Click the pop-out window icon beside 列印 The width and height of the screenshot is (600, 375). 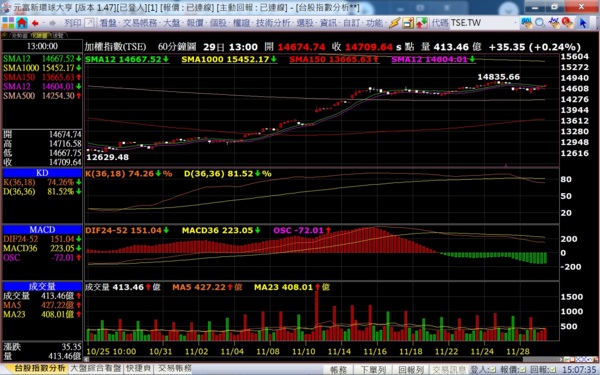point(89,23)
